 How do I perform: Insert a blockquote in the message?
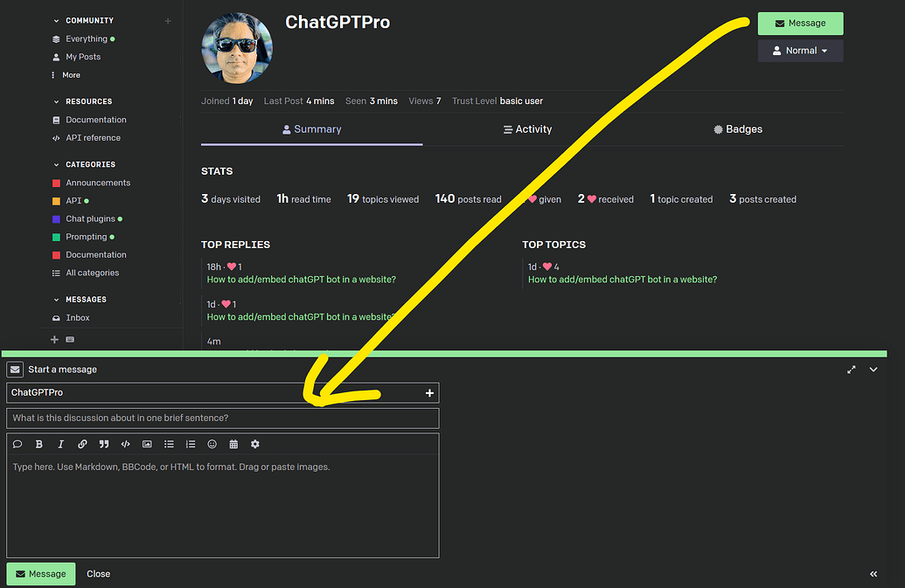[x=104, y=444]
